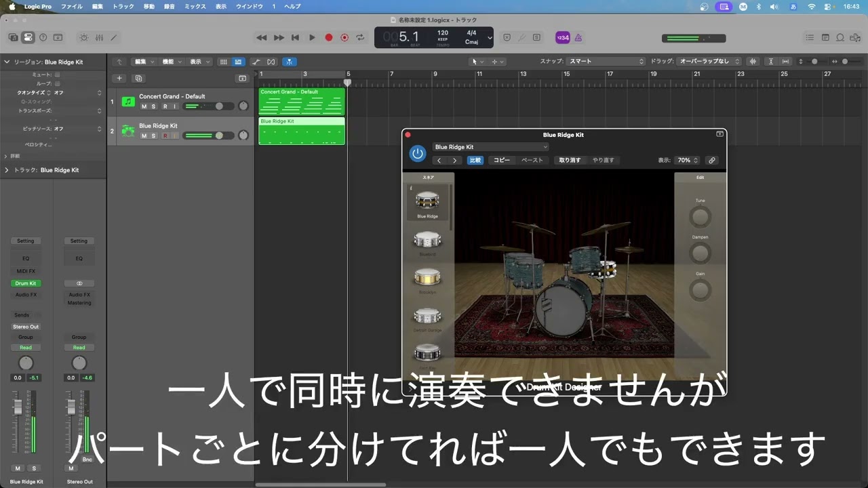Screen dimensions: 868x488
Task: Open Editors pencil icon
Action: click(x=114, y=38)
